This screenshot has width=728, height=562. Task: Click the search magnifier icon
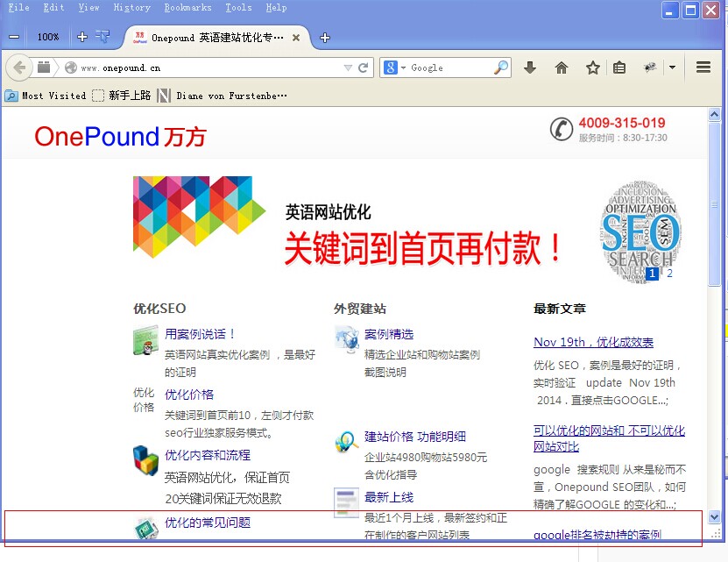click(x=501, y=68)
